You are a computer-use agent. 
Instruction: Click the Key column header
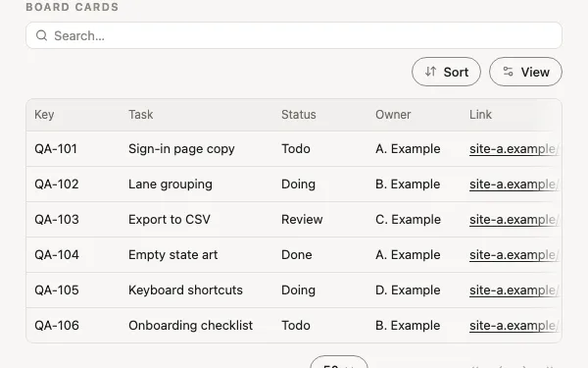click(44, 115)
